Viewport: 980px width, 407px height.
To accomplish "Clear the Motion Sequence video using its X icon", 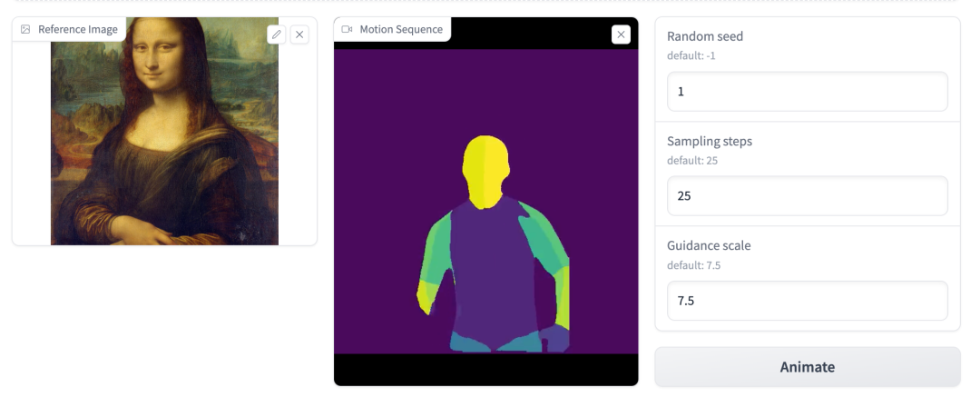I will (621, 35).
